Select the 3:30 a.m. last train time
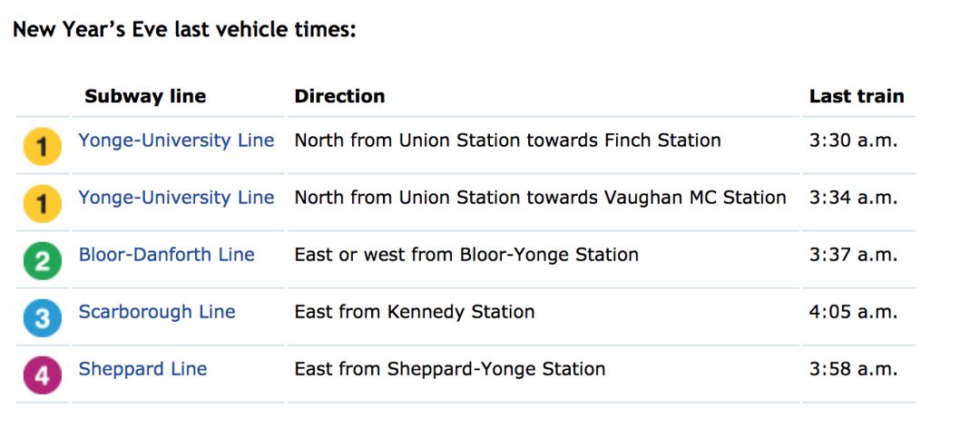980x428 pixels. click(x=853, y=141)
